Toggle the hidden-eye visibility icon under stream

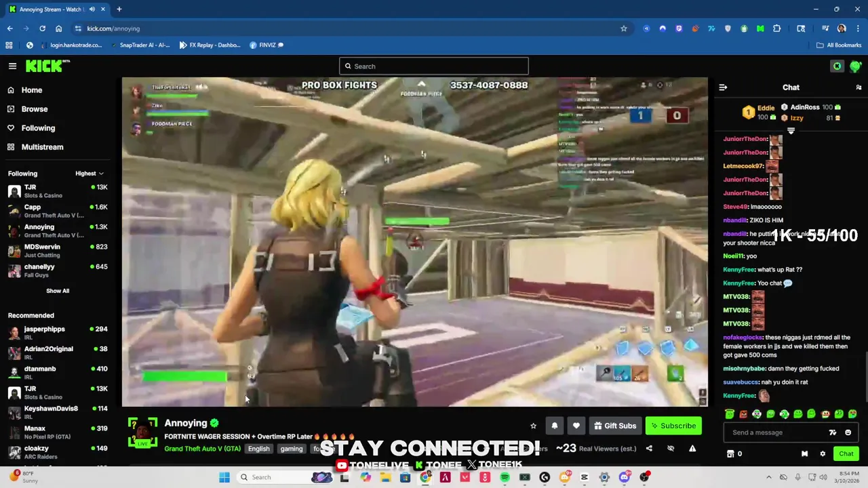(x=671, y=448)
